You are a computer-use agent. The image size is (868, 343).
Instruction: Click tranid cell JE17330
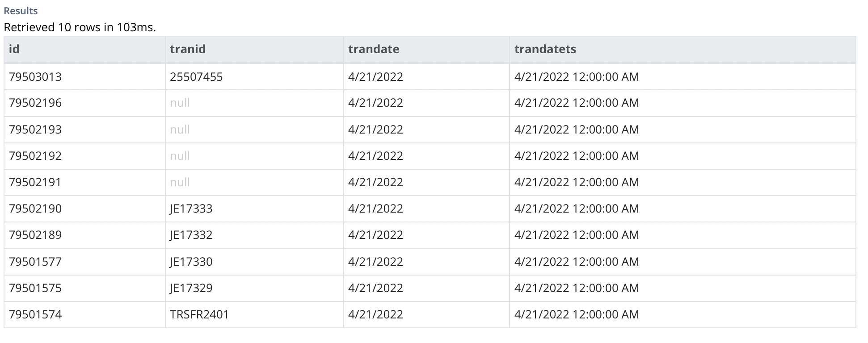click(x=191, y=262)
